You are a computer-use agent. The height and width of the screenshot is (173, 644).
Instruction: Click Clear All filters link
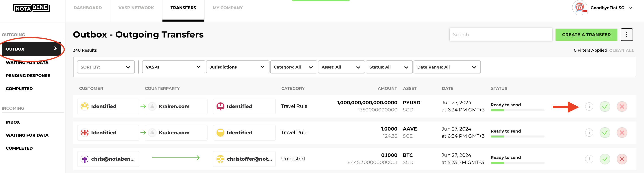pyautogui.click(x=622, y=50)
